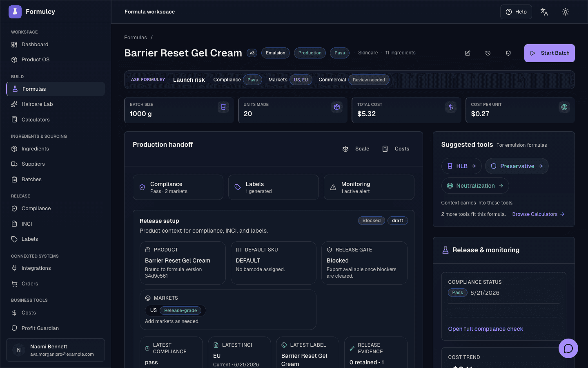Click the Batch Size beaker icon

[223, 107]
